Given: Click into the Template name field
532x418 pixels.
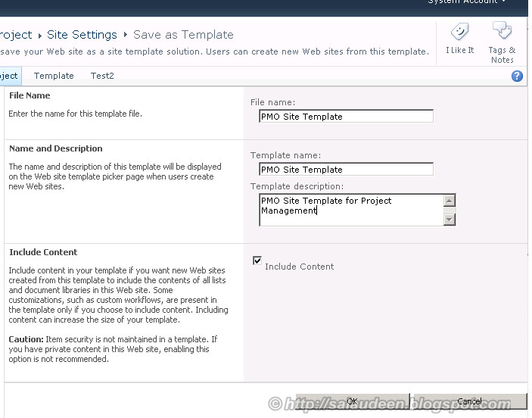Looking at the screenshot, I should pos(346,170).
